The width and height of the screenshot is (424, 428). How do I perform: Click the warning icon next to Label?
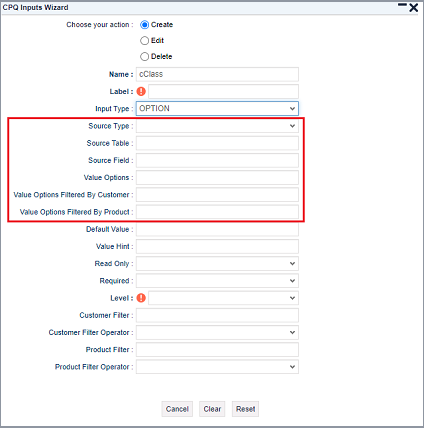(141, 91)
